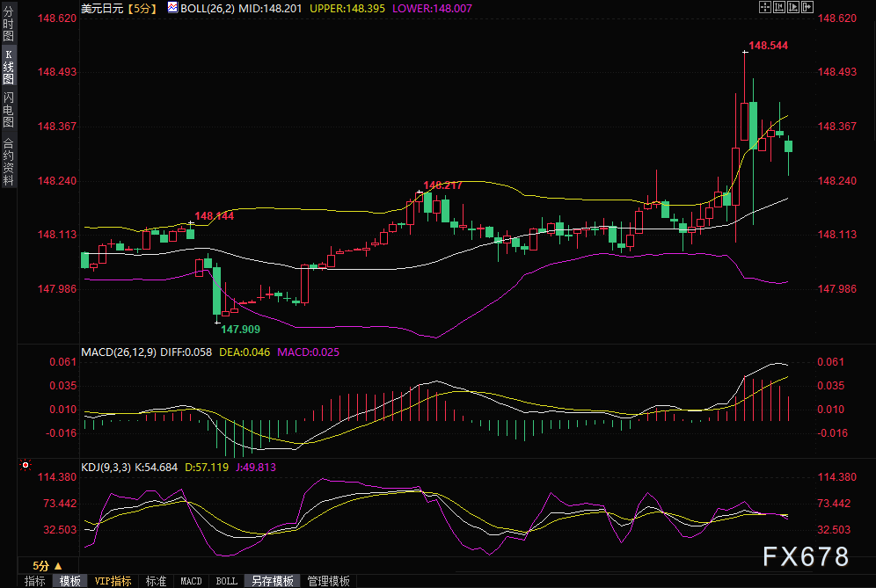This screenshot has height=588, width=876.
Task: Click the 147.909 low price marker
Action: click(x=241, y=330)
